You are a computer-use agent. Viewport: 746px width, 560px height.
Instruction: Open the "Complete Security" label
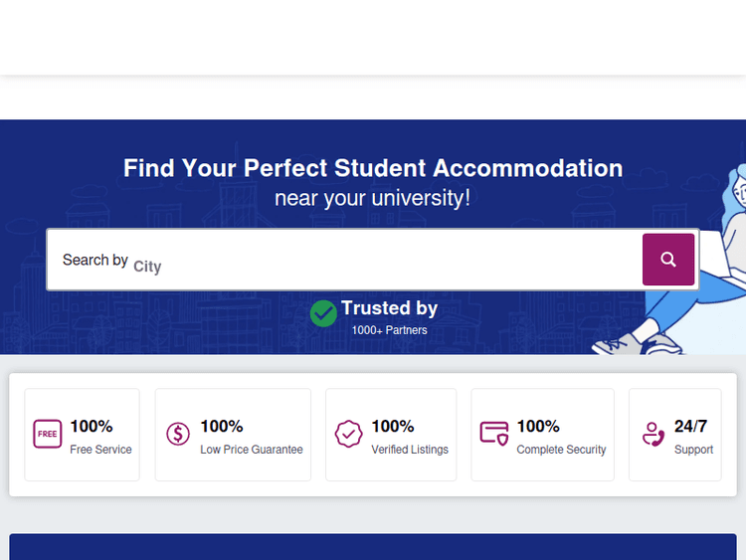coord(561,450)
